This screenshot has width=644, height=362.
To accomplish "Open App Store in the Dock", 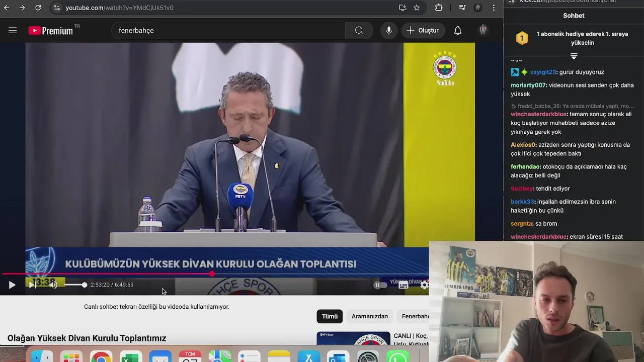I will tap(309, 356).
